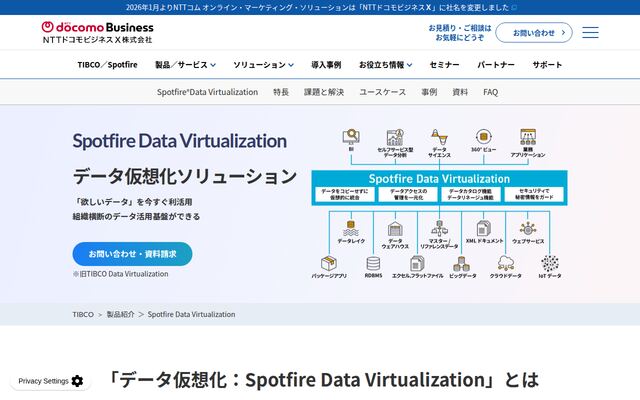Select Spotfire Data Virtualization sub-nav tab
Viewport: 640px width, 400px height.
pyautogui.click(x=207, y=92)
